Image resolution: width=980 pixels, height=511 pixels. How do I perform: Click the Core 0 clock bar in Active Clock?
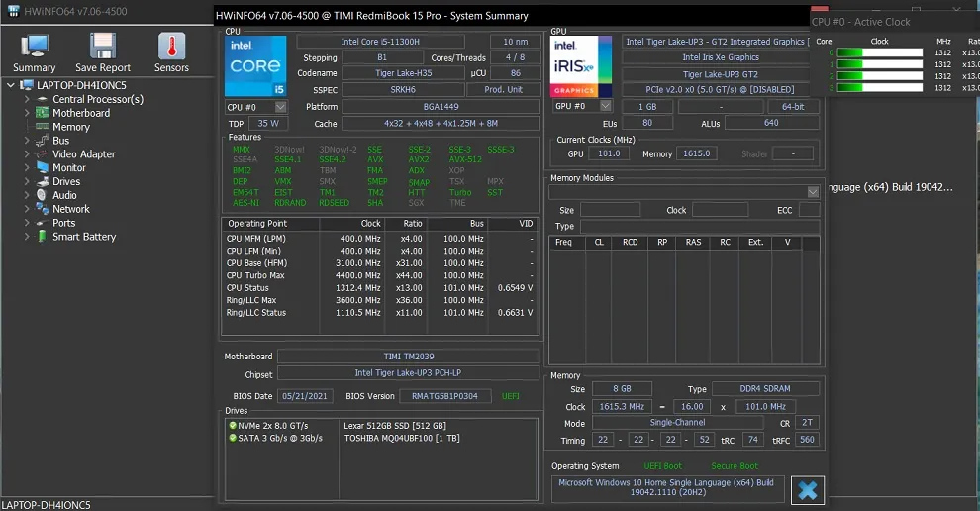[x=879, y=53]
